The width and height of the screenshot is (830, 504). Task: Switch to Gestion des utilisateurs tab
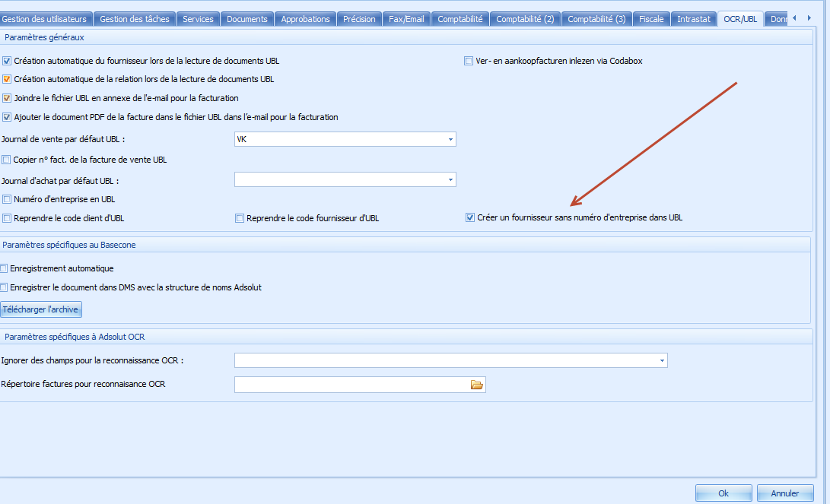pos(46,19)
